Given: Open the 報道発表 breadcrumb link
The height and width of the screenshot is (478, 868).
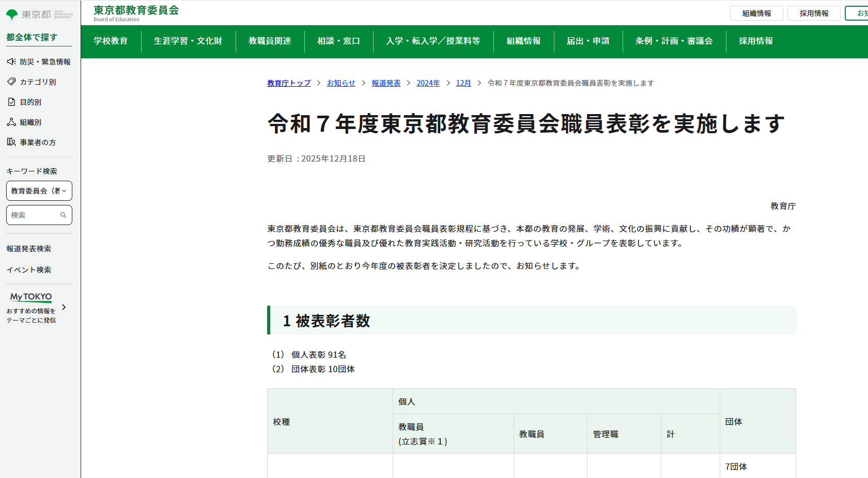Looking at the screenshot, I should (x=386, y=83).
